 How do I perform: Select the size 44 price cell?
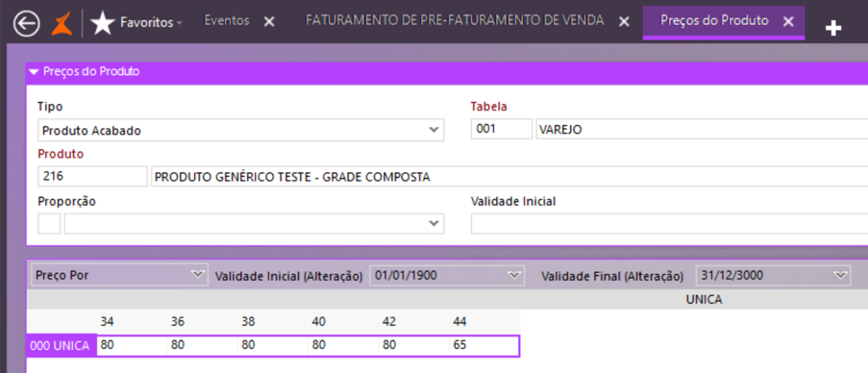[x=484, y=346]
